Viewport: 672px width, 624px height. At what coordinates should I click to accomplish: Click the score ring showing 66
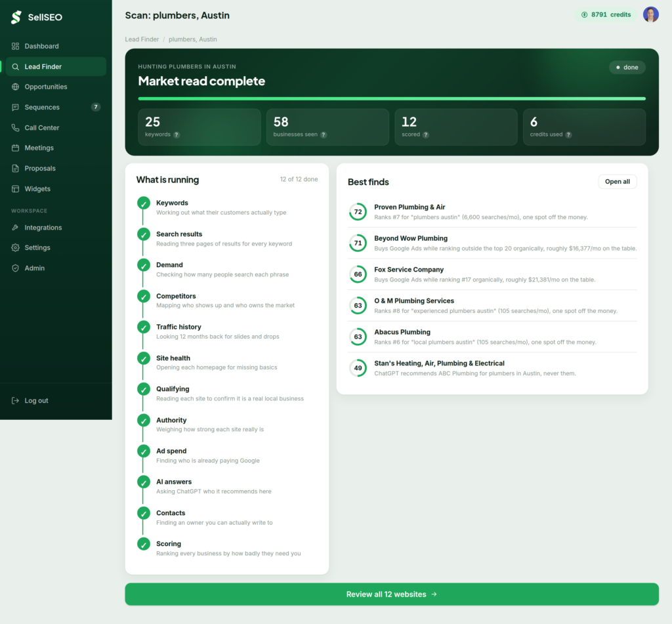tap(358, 274)
